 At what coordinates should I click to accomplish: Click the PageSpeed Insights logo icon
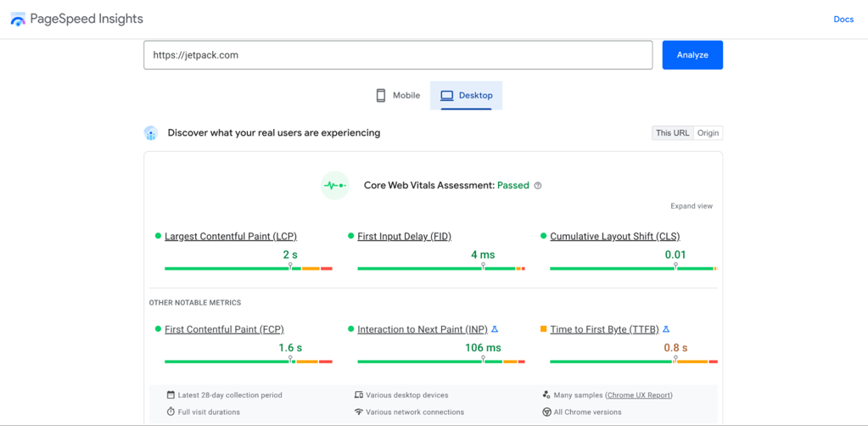[x=18, y=19]
